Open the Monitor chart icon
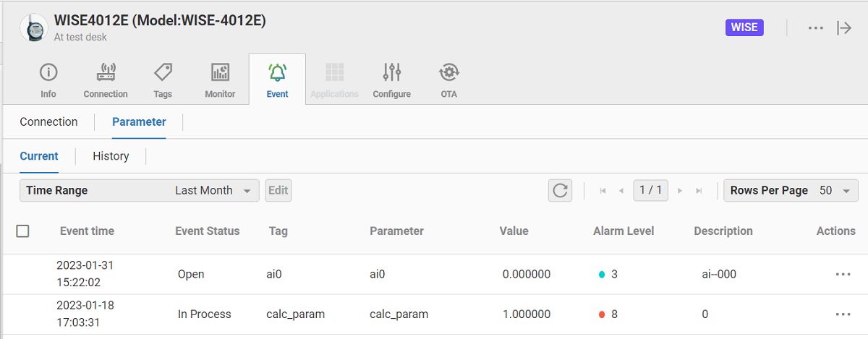Viewport: 868px width, 339px height. point(220,73)
